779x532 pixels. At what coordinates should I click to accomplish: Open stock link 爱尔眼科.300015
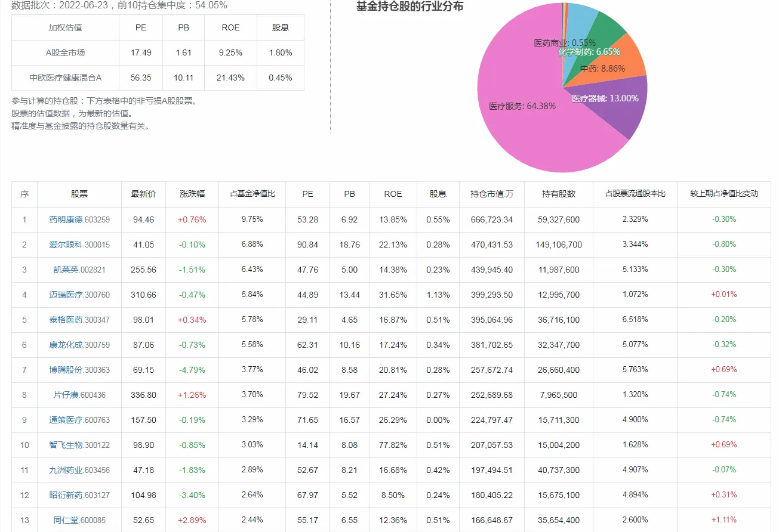pos(79,245)
